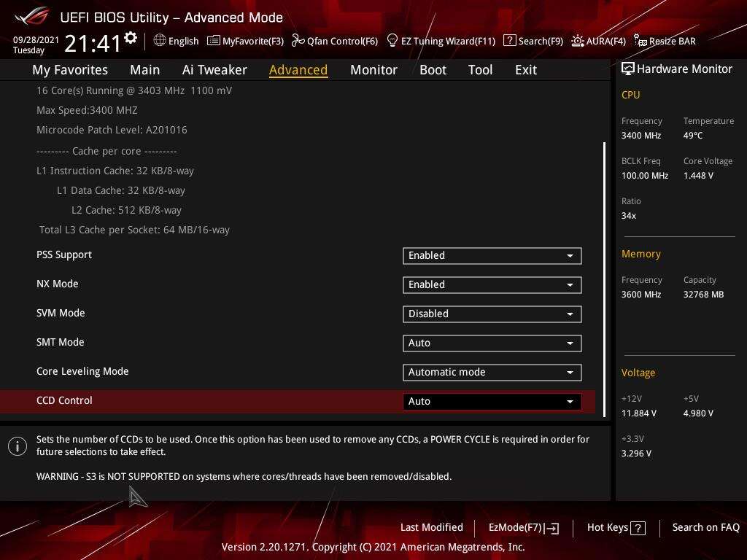Switch to the Ai Tweaker tab
This screenshot has height=560, width=747.
pyautogui.click(x=214, y=70)
